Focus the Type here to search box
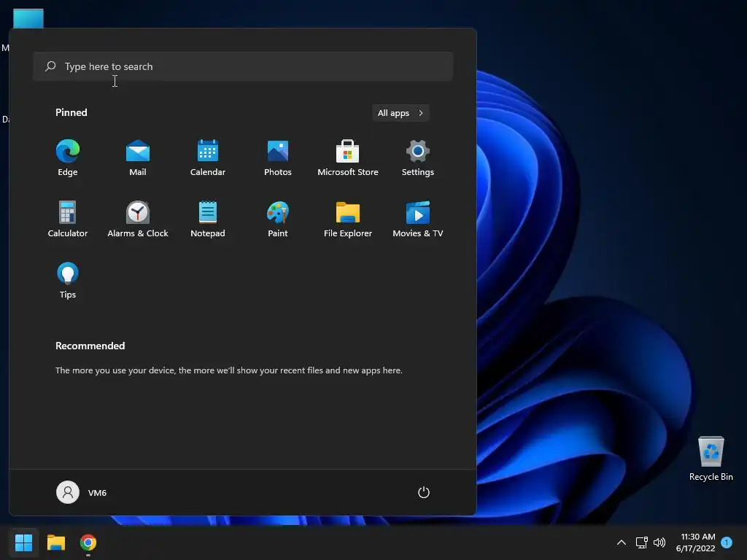The width and height of the screenshot is (747, 560). coord(243,66)
